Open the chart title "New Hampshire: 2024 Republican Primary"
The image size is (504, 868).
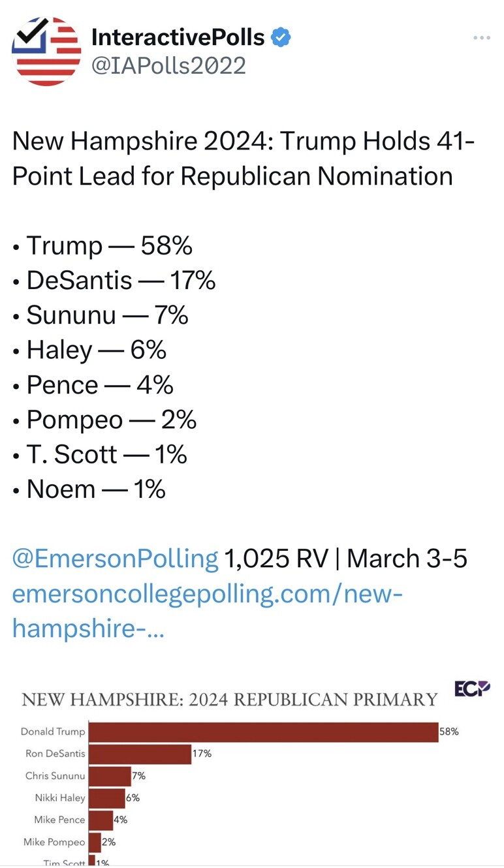(x=229, y=700)
